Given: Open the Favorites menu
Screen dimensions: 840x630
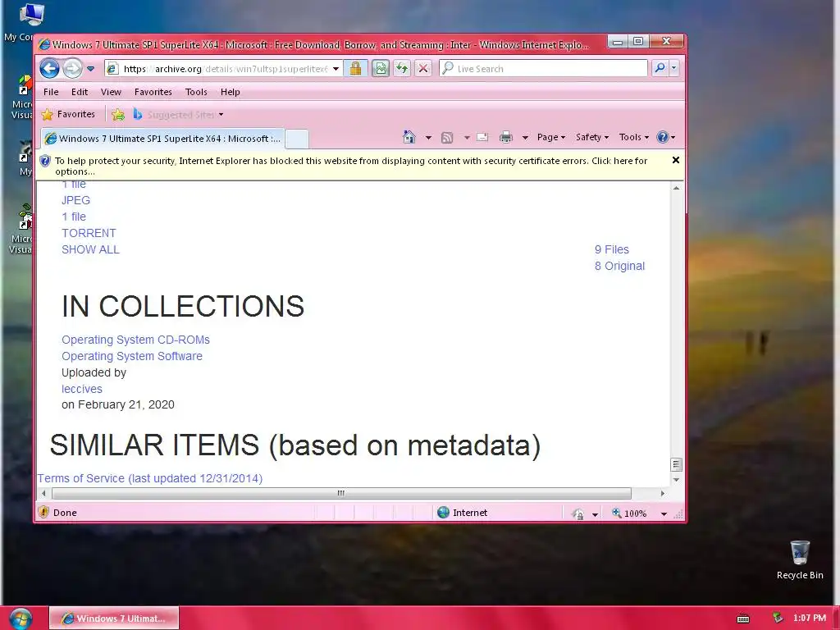Looking at the screenshot, I should (153, 92).
